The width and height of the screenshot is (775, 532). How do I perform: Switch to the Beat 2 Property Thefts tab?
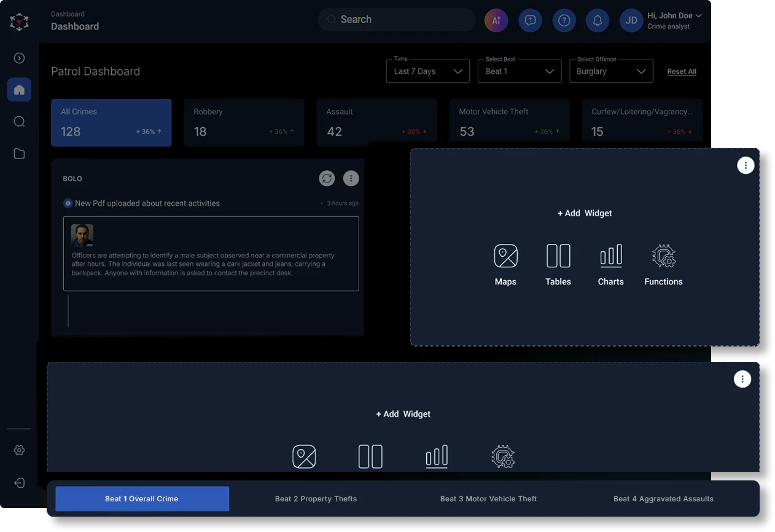coord(316,498)
